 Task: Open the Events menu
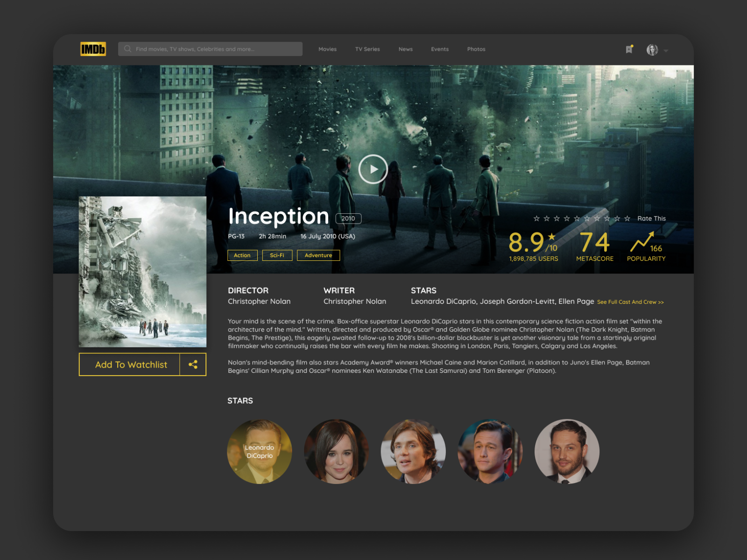(440, 49)
